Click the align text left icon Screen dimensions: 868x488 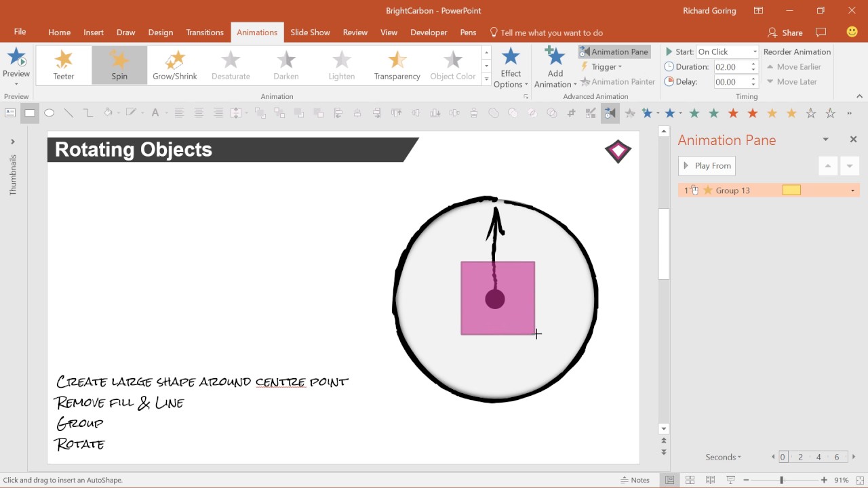tap(179, 113)
